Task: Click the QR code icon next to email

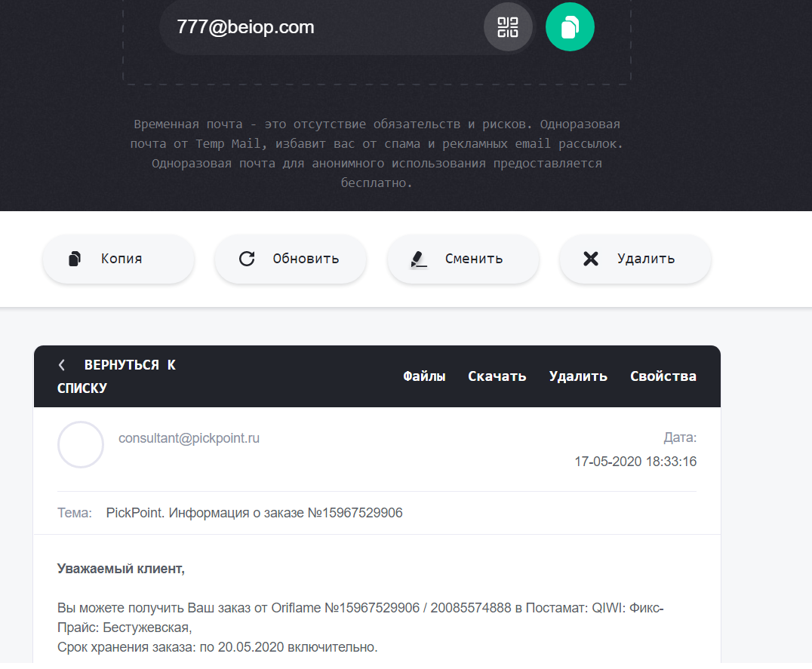Action: point(507,27)
